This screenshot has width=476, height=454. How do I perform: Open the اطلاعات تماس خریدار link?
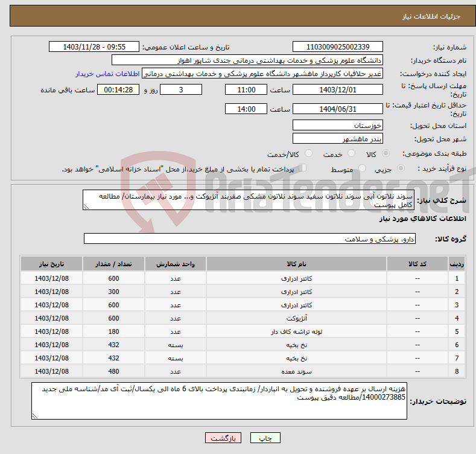(x=107, y=74)
